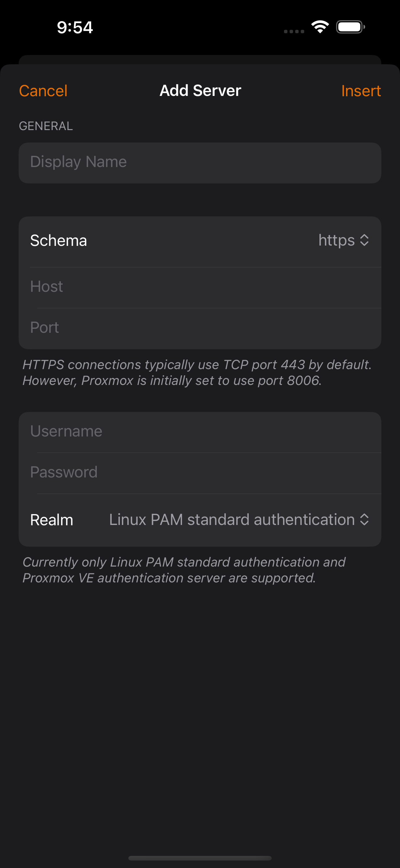Tap the home indicator bar
The width and height of the screenshot is (400, 868).
(x=200, y=858)
